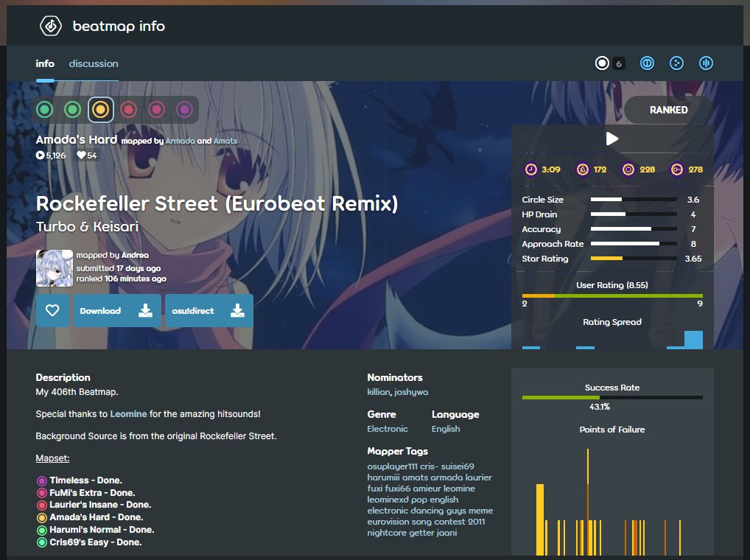Click the Circle Size stat bar
This screenshot has height=560, width=750.
coord(634,200)
